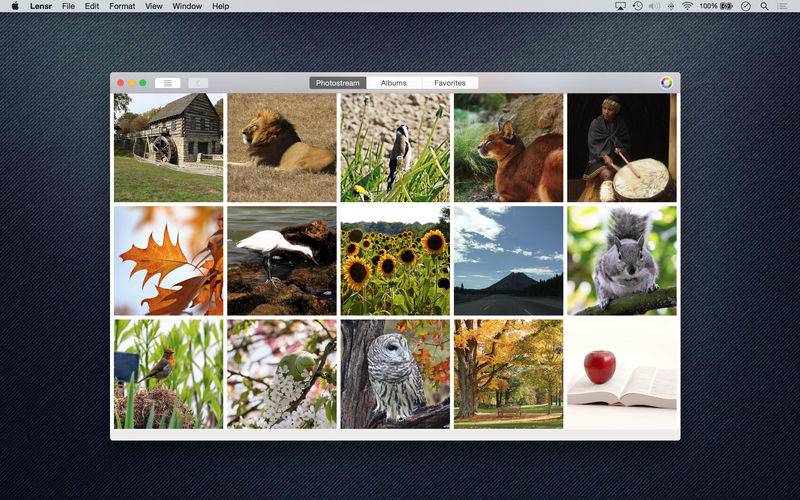Open the Wi-Fi status menu
Viewport: 800px width, 500px height.
[687, 6]
